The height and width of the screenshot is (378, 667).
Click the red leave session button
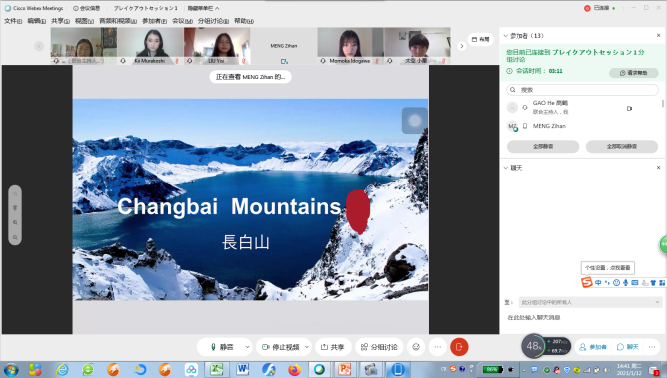point(459,347)
